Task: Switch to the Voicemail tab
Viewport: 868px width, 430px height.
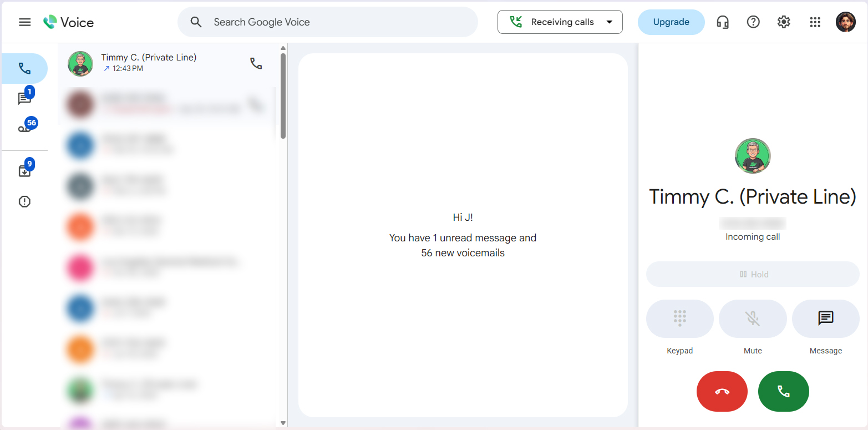Action: 24,128
